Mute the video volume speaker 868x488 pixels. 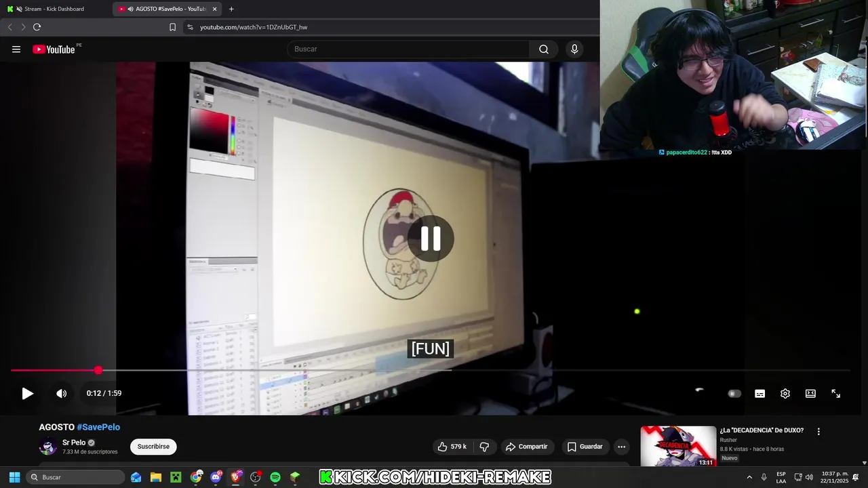[x=61, y=393]
